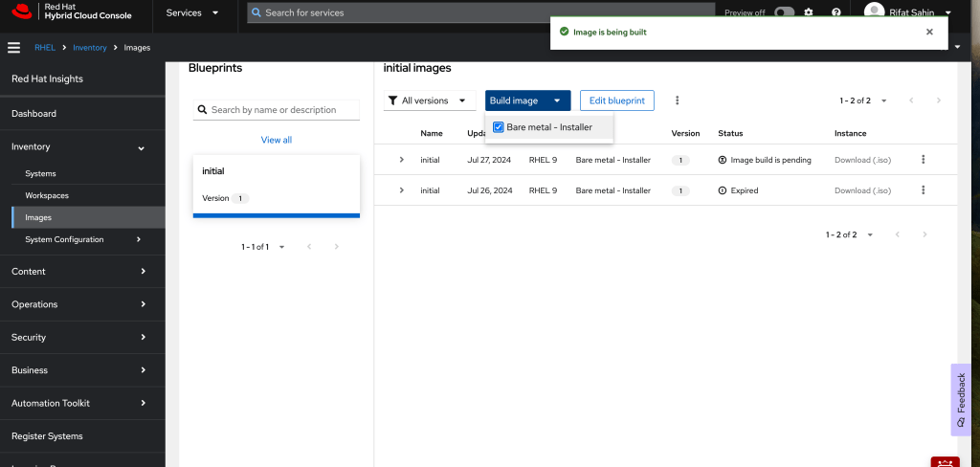
Task: Go to previous page of blueprints list
Action: click(x=309, y=247)
